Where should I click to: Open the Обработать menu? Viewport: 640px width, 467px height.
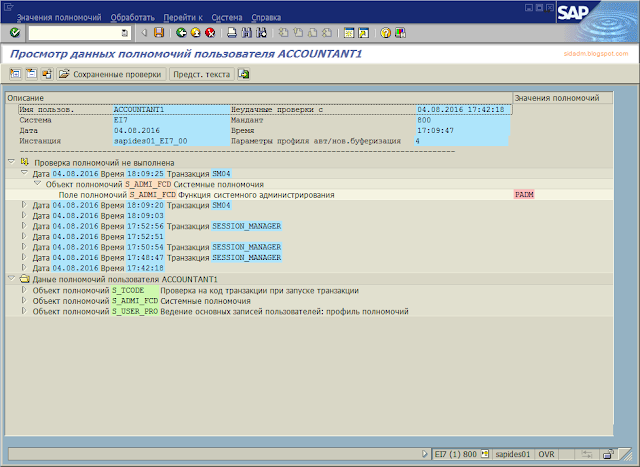[133, 18]
